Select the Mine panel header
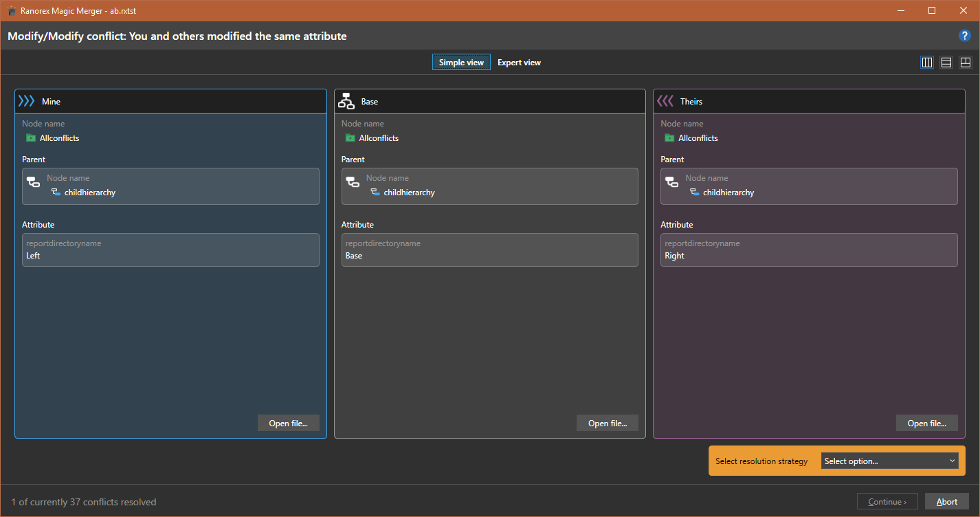This screenshot has height=517, width=980. (170, 101)
